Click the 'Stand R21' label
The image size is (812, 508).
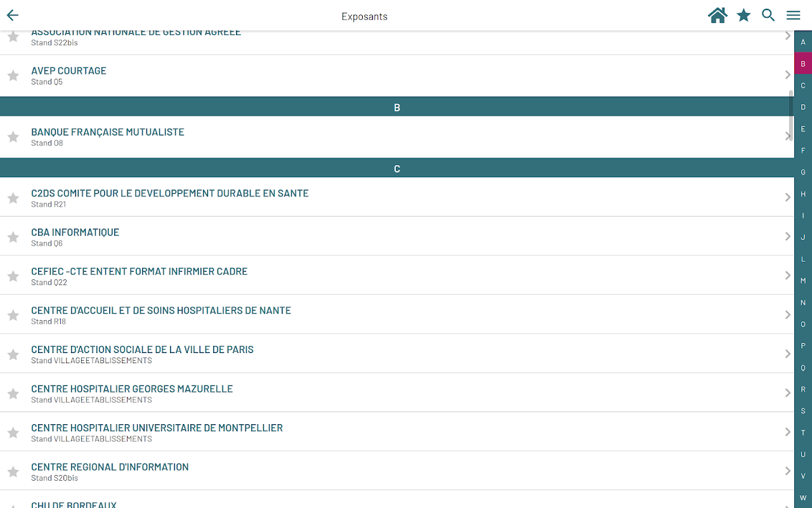[49, 204]
